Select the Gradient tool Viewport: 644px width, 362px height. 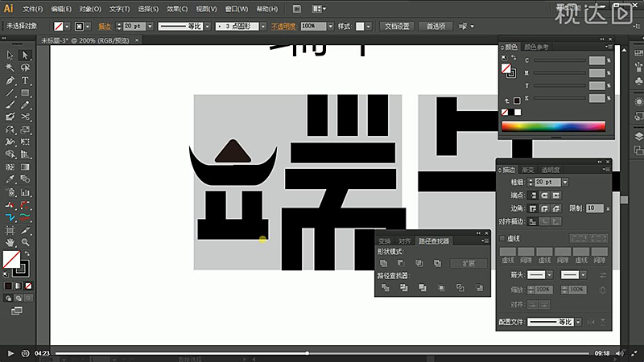point(25,167)
